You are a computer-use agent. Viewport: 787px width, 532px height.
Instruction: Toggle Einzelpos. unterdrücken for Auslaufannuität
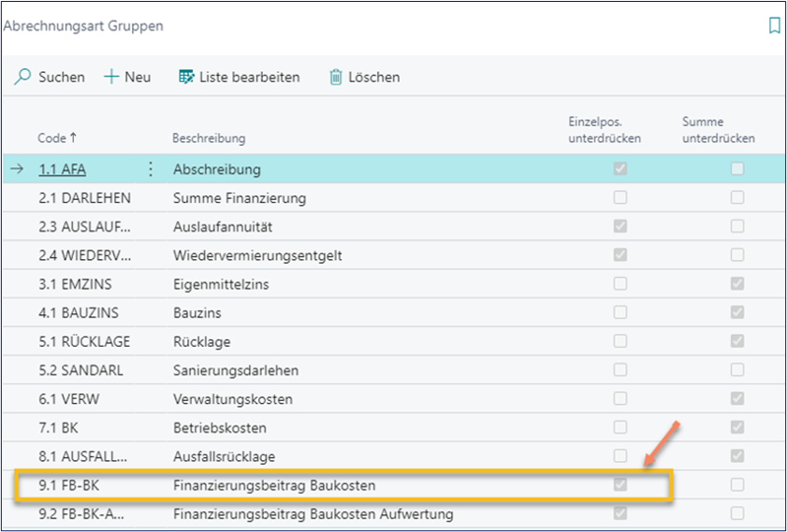(x=620, y=226)
